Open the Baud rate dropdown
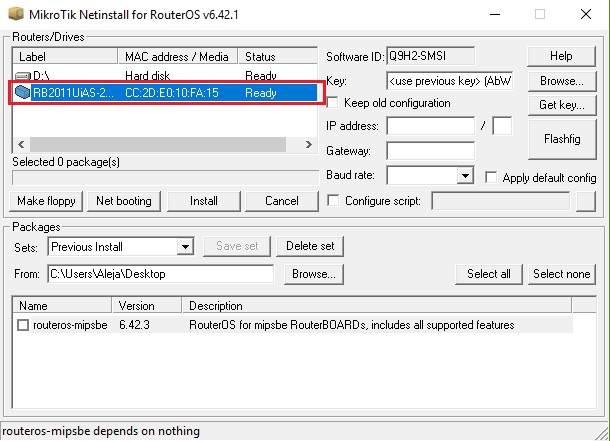Viewport: 610px width, 441px height. click(465, 176)
